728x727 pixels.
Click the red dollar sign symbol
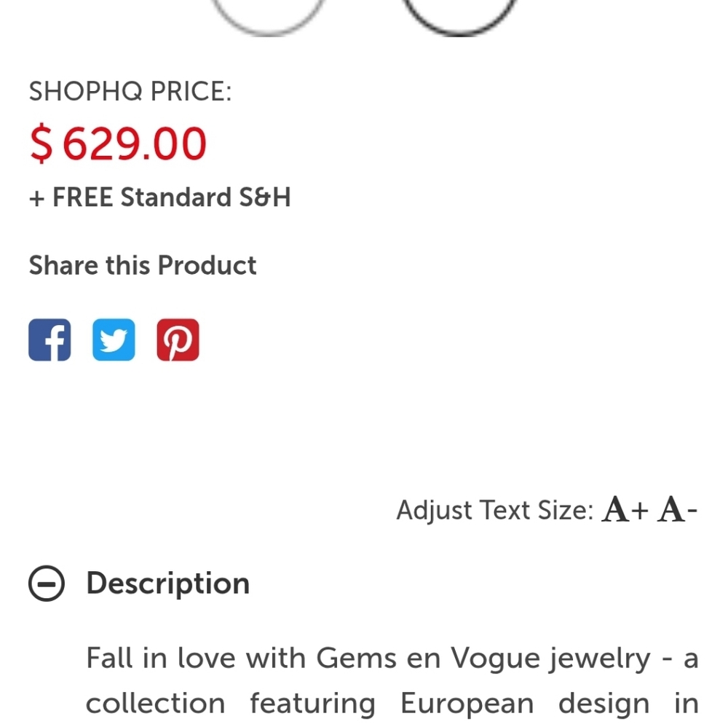pos(41,144)
